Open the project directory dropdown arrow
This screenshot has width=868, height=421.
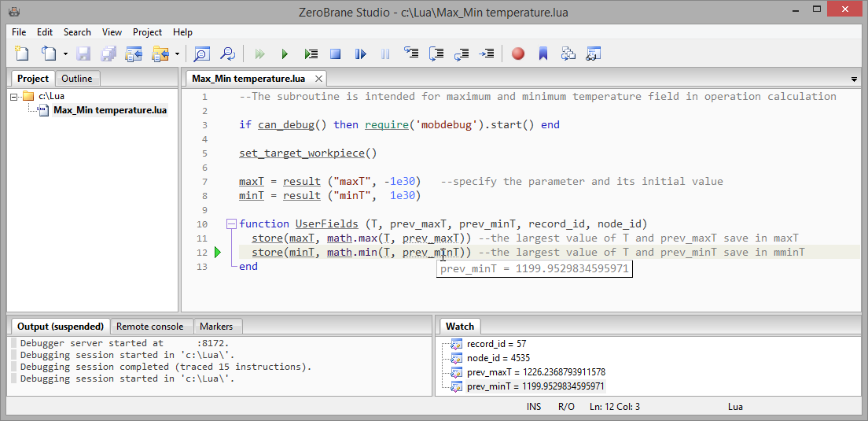pos(177,54)
